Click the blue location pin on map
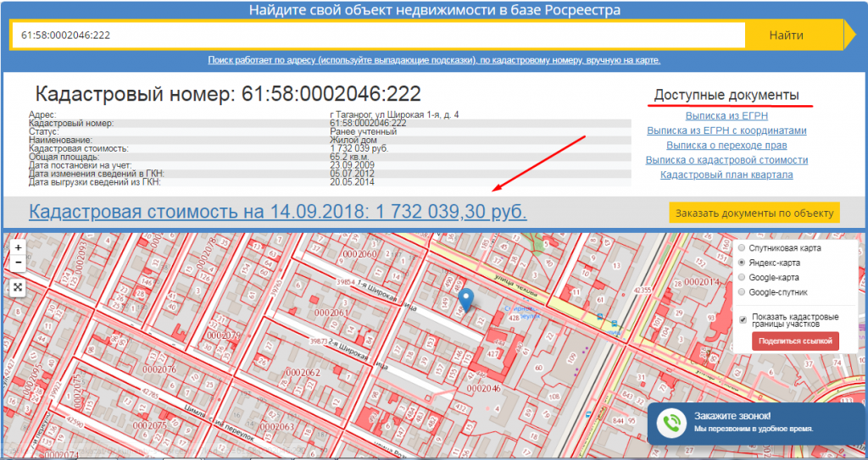 465,299
